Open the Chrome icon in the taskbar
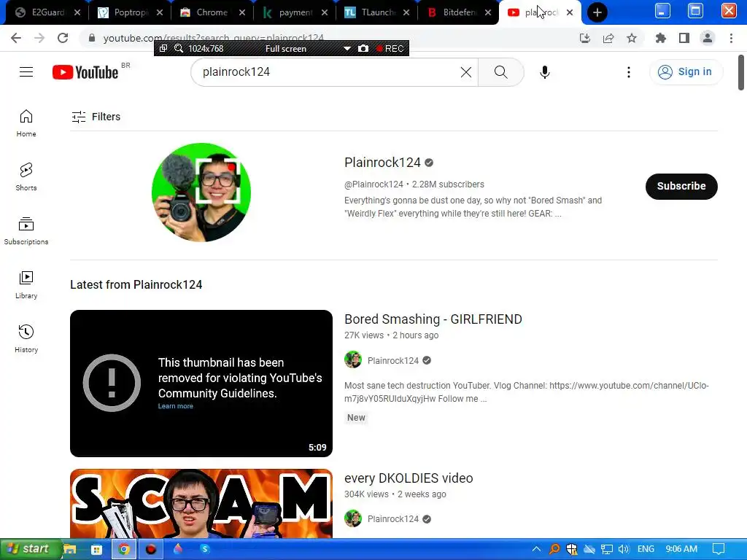The width and height of the screenshot is (747, 560). [x=124, y=549]
